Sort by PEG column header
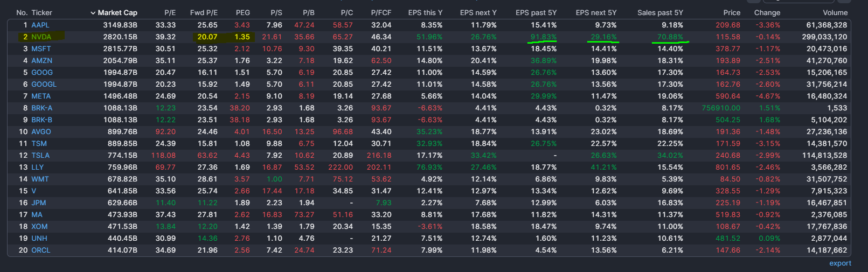 click(242, 12)
